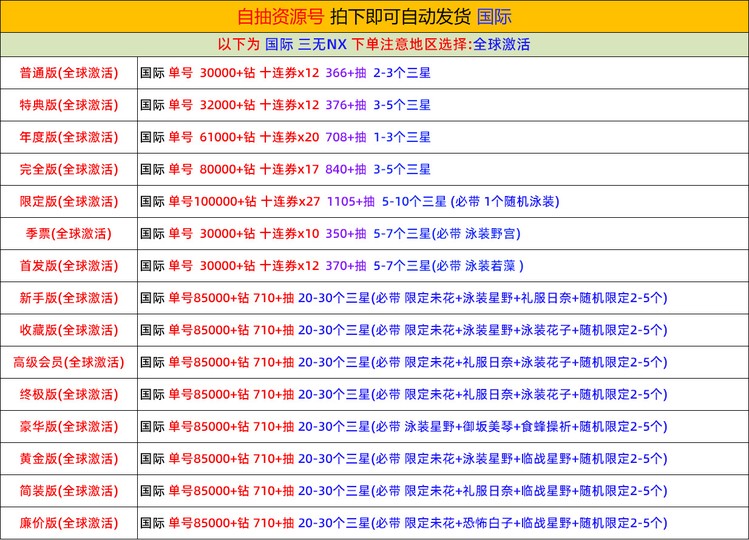
Task: Click 必带 1个随机泳装 in 限定版 row
Action: (506, 201)
